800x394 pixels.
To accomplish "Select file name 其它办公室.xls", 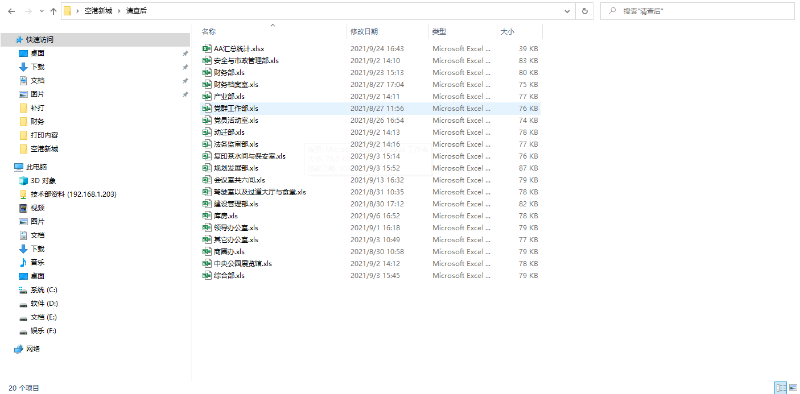I will 236,239.
